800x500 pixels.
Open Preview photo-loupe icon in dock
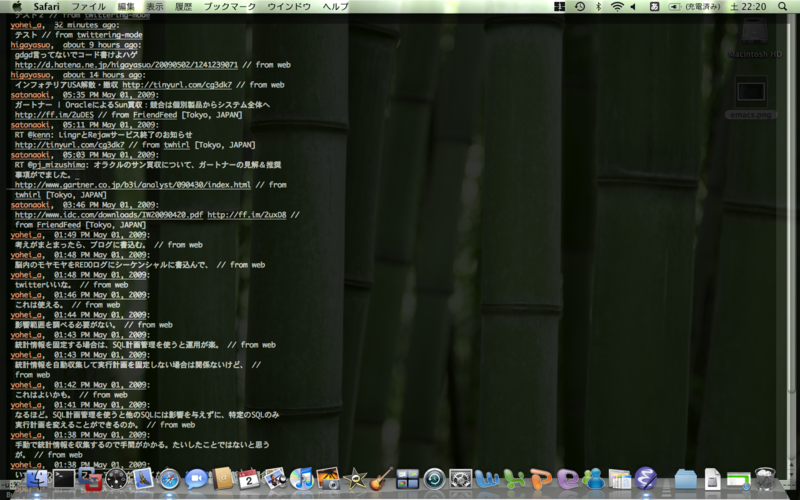click(x=276, y=479)
